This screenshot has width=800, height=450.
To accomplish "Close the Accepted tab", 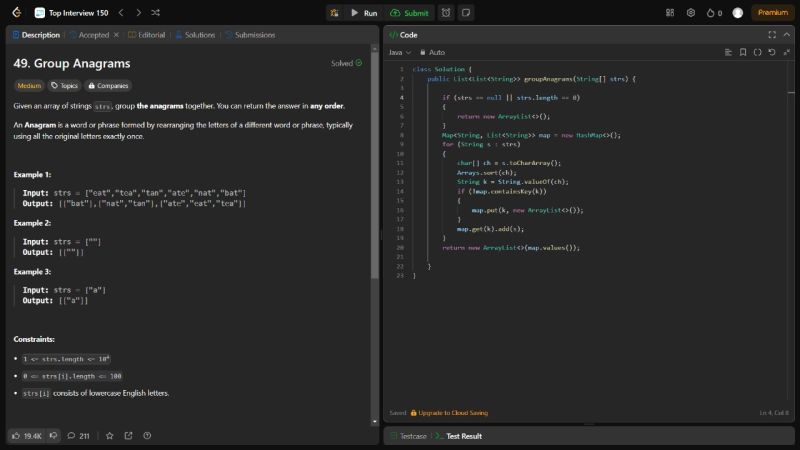I will [x=116, y=35].
